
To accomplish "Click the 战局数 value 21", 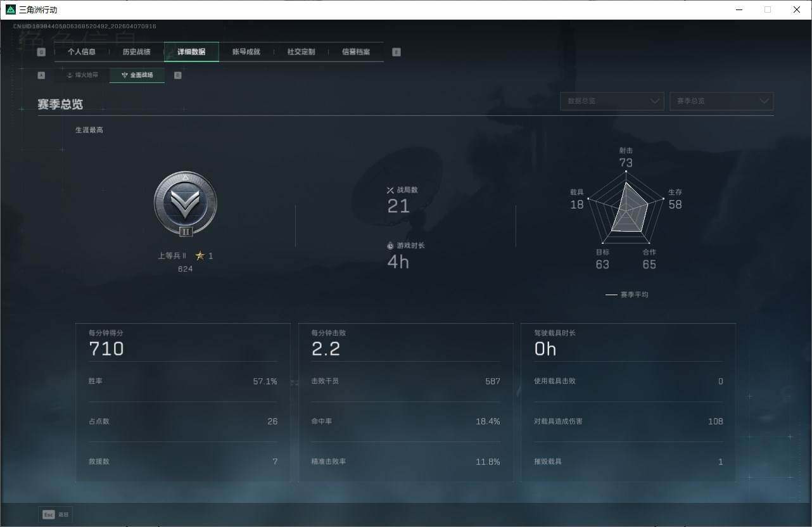I will click(398, 206).
